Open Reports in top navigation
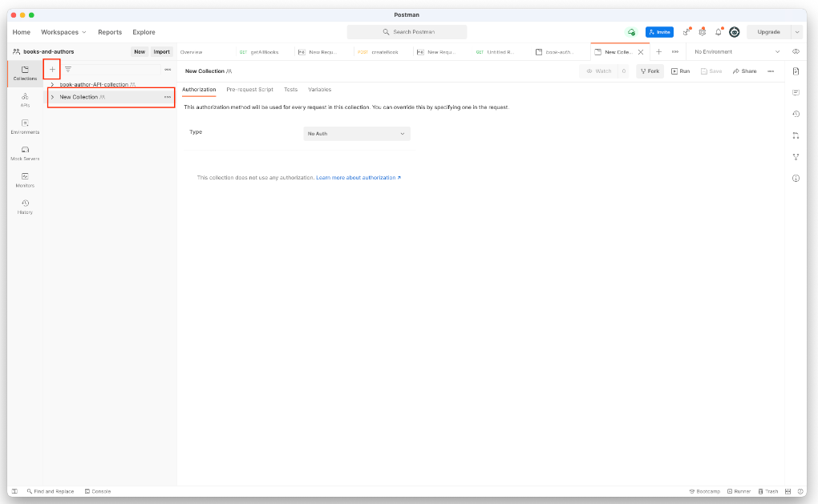 click(x=110, y=32)
